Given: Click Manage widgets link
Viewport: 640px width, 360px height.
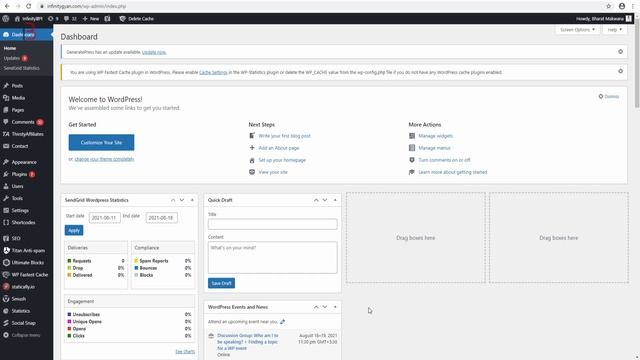Looking at the screenshot, I should pos(436,136).
